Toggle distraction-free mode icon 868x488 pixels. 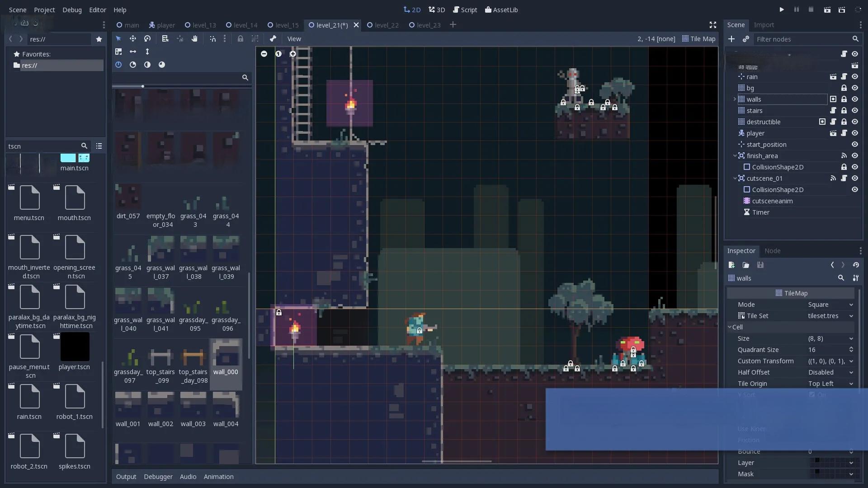point(713,25)
